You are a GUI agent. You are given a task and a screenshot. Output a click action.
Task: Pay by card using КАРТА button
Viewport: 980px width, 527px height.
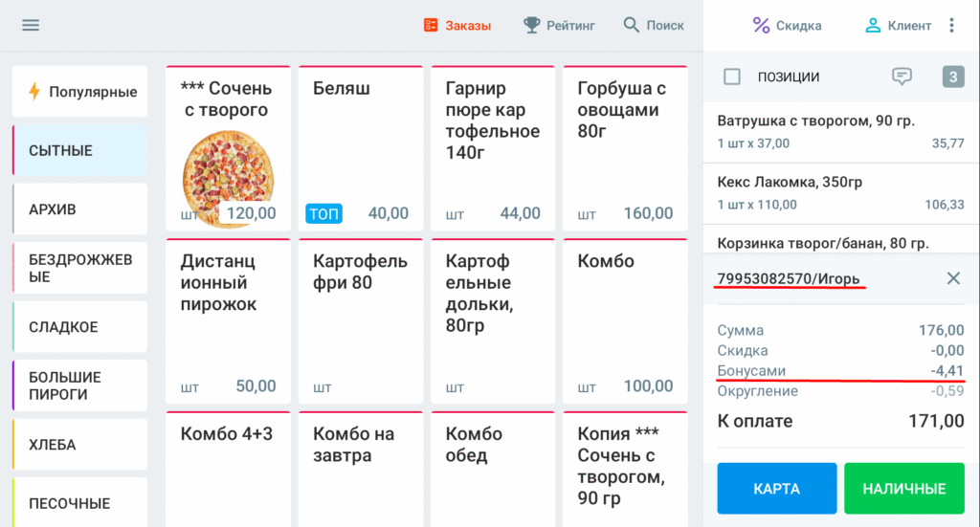coord(777,489)
